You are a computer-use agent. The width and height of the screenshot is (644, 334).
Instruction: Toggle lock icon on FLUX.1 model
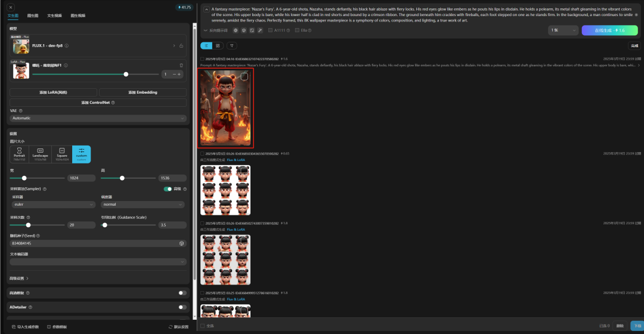(x=181, y=45)
